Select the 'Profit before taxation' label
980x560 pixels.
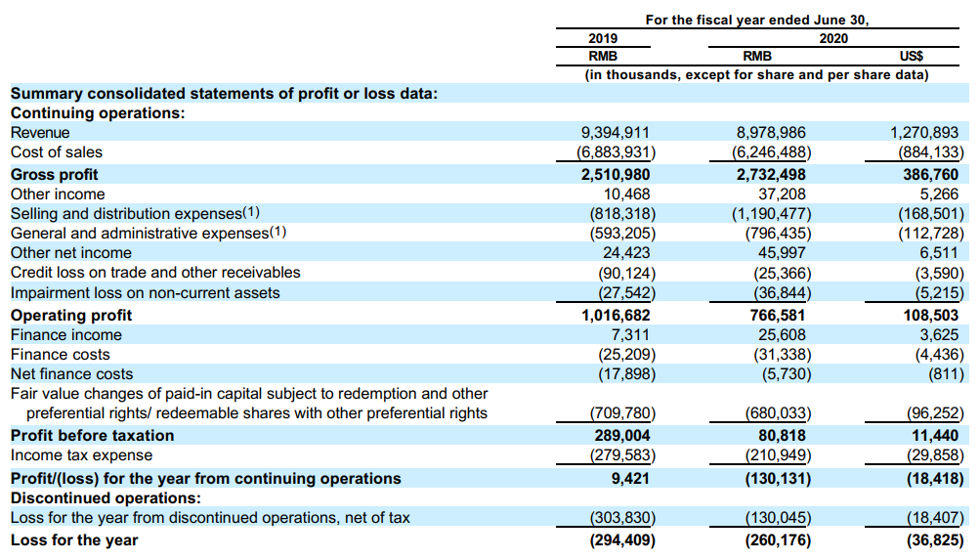(x=93, y=435)
